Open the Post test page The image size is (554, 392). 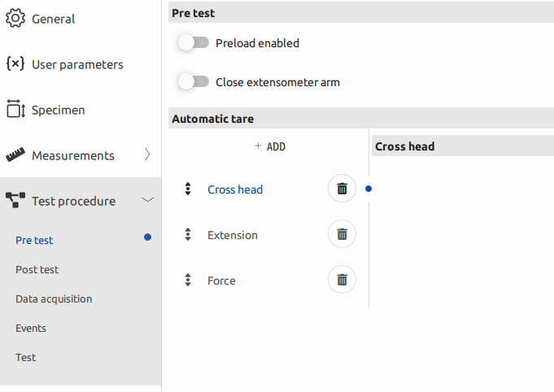[x=37, y=269]
